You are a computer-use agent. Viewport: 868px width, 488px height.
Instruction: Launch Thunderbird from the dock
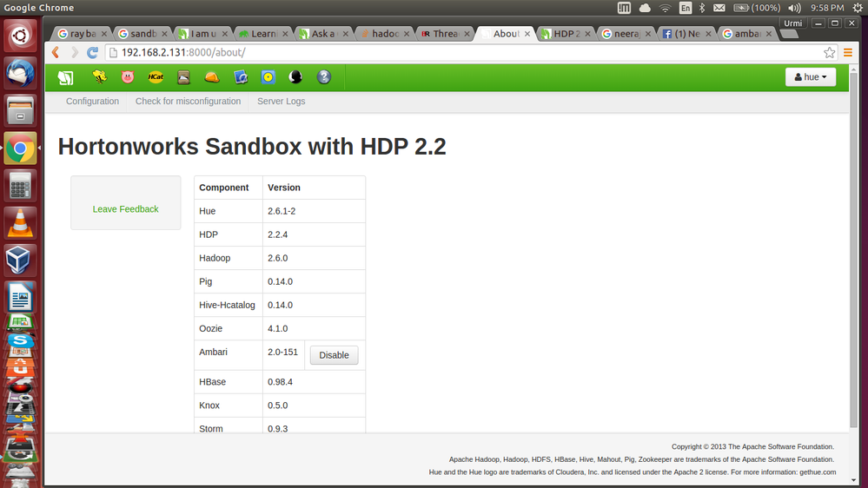(20, 73)
